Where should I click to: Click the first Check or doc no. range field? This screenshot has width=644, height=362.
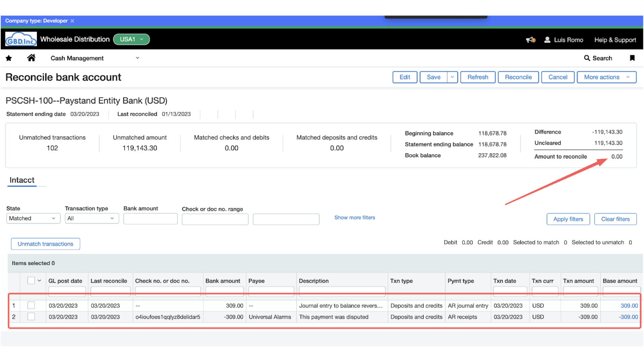click(215, 219)
